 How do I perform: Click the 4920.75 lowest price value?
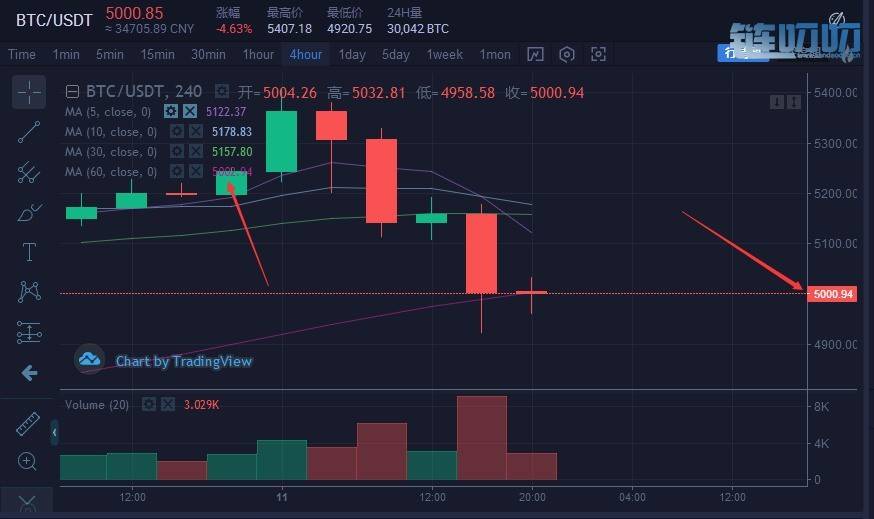pyautogui.click(x=349, y=28)
